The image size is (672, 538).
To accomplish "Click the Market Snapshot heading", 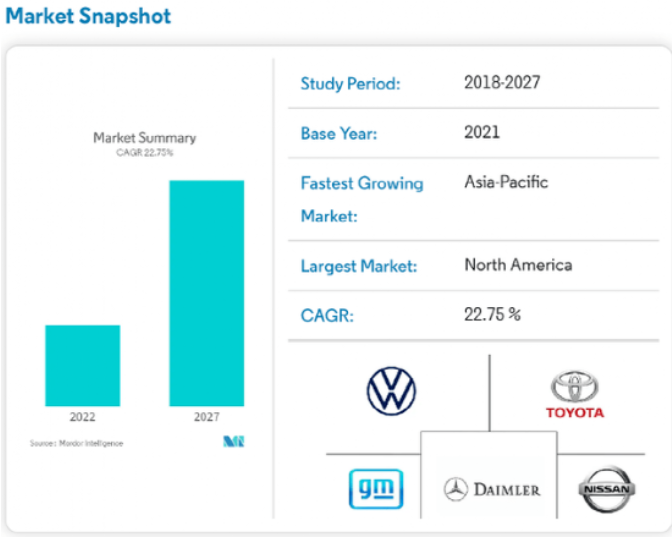I will [88, 17].
